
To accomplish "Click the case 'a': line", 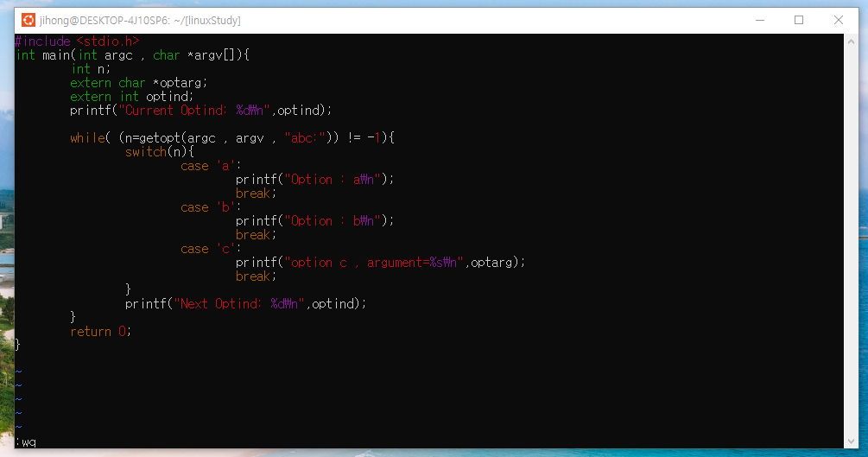I will [x=211, y=166].
